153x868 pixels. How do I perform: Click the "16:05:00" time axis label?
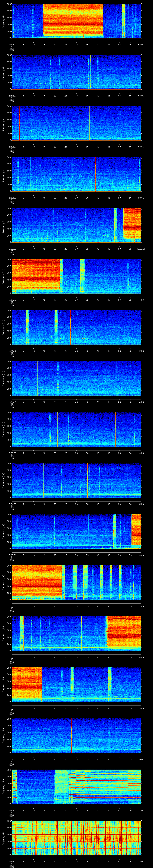coord(12,555)
